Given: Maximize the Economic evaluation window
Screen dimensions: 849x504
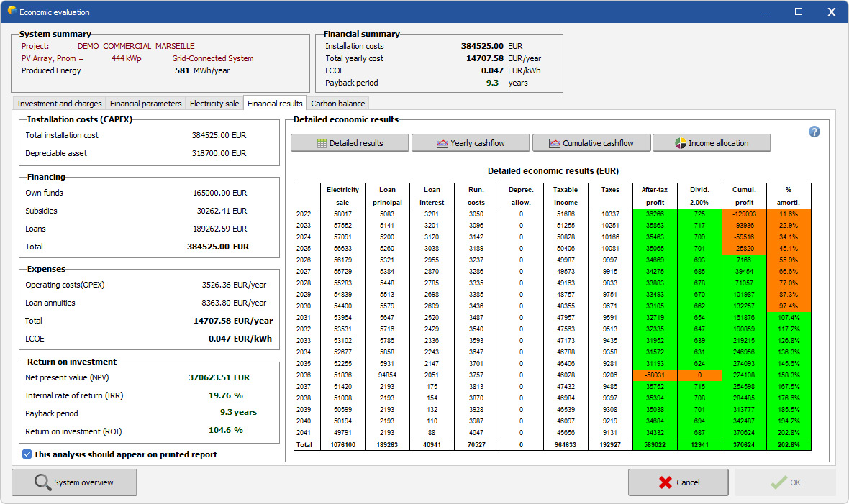Looking at the screenshot, I should coord(798,12).
